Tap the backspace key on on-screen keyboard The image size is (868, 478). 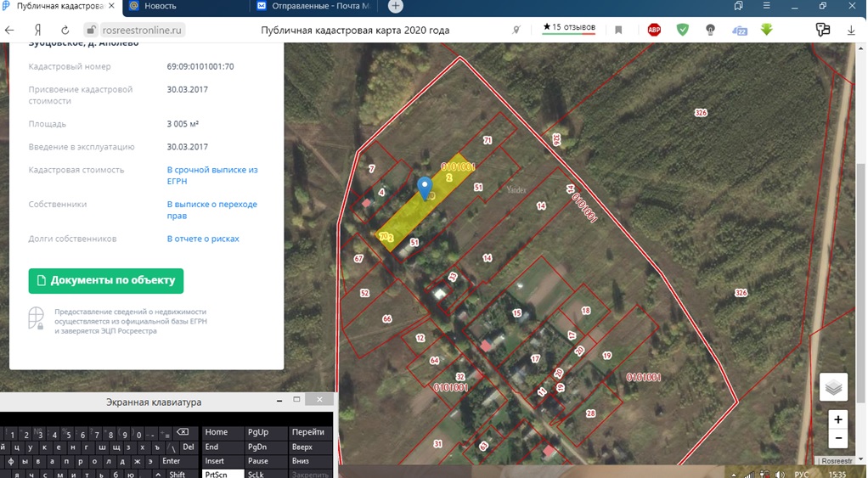pos(182,432)
